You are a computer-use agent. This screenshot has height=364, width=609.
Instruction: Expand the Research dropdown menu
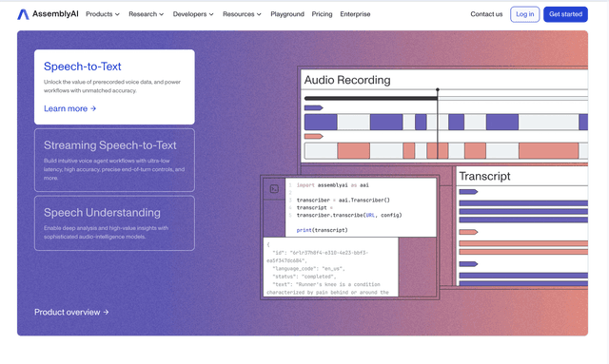[147, 14]
